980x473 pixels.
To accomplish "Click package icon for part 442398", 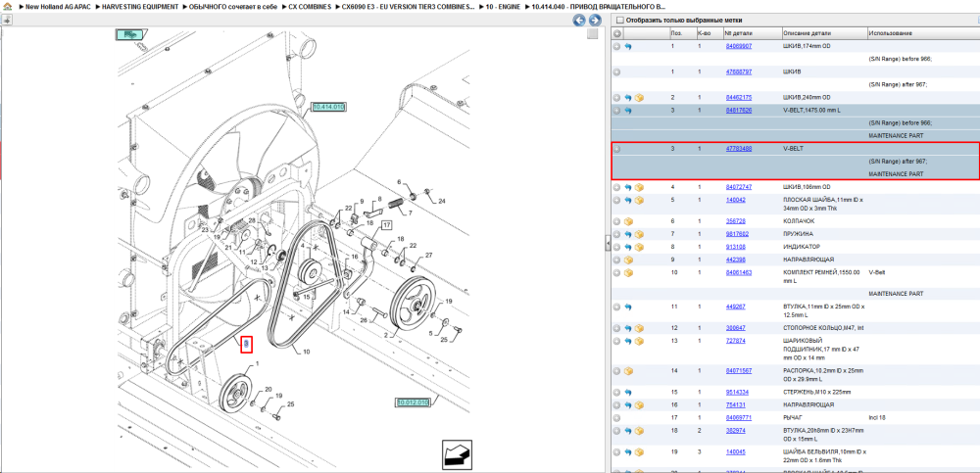I will point(628,260).
